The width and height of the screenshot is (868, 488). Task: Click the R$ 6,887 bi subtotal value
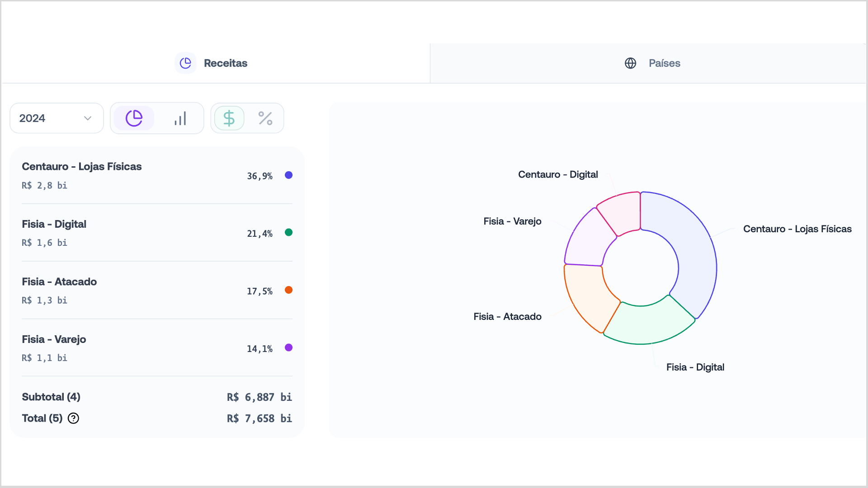(259, 397)
